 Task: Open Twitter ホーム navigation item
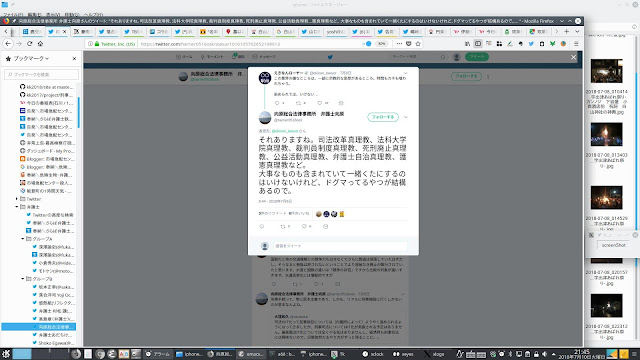pyautogui.click(x=184, y=57)
